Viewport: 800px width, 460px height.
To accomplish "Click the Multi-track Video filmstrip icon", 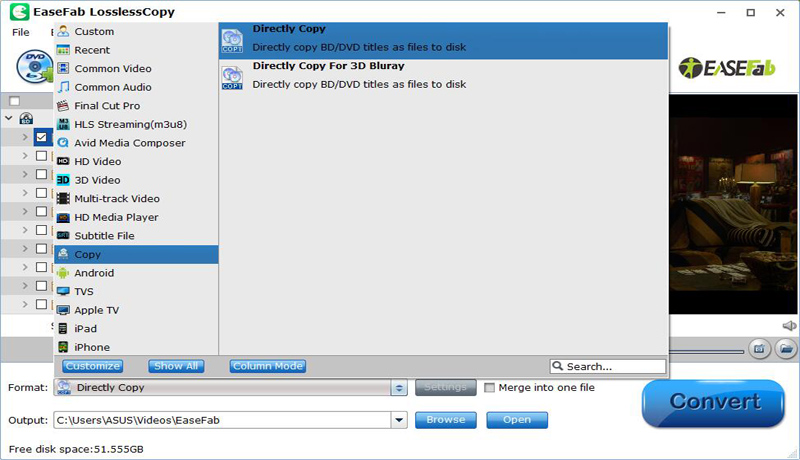I will 63,198.
